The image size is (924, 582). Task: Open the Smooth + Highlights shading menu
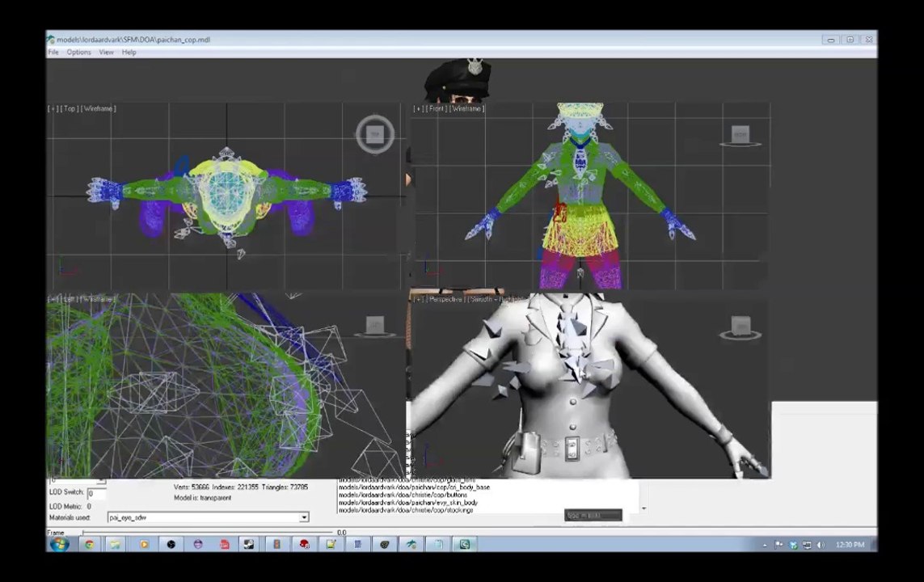(496, 299)
